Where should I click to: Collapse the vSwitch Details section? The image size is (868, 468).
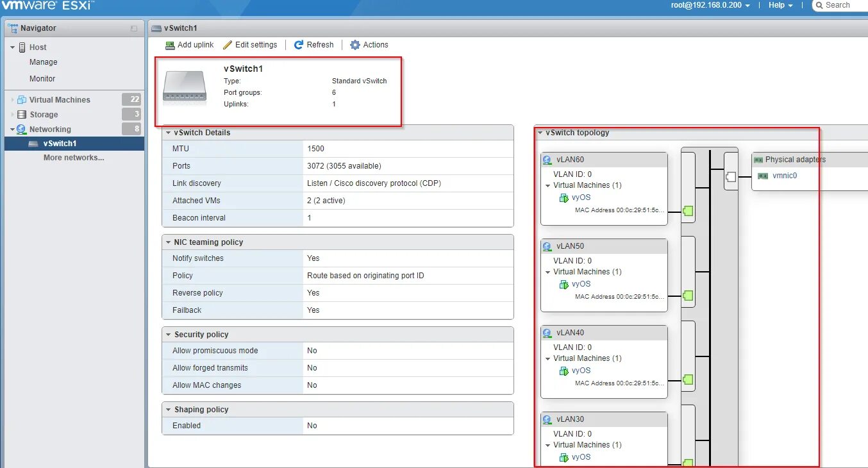[x=168, y=133]
